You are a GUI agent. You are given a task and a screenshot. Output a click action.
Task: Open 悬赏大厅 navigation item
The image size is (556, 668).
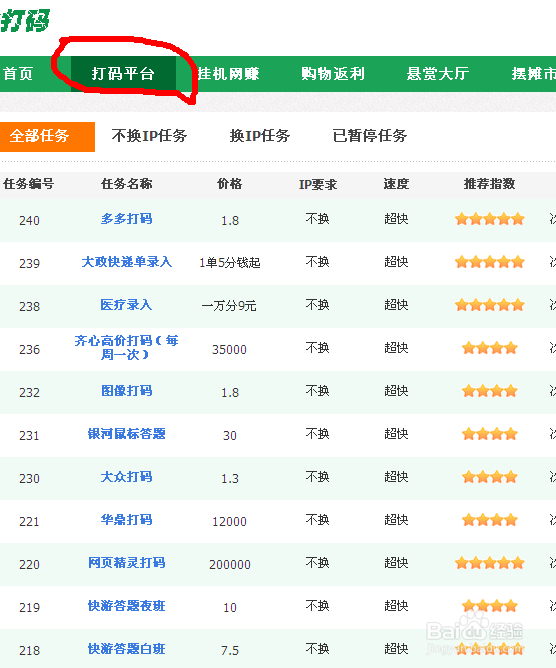(438, 74)
